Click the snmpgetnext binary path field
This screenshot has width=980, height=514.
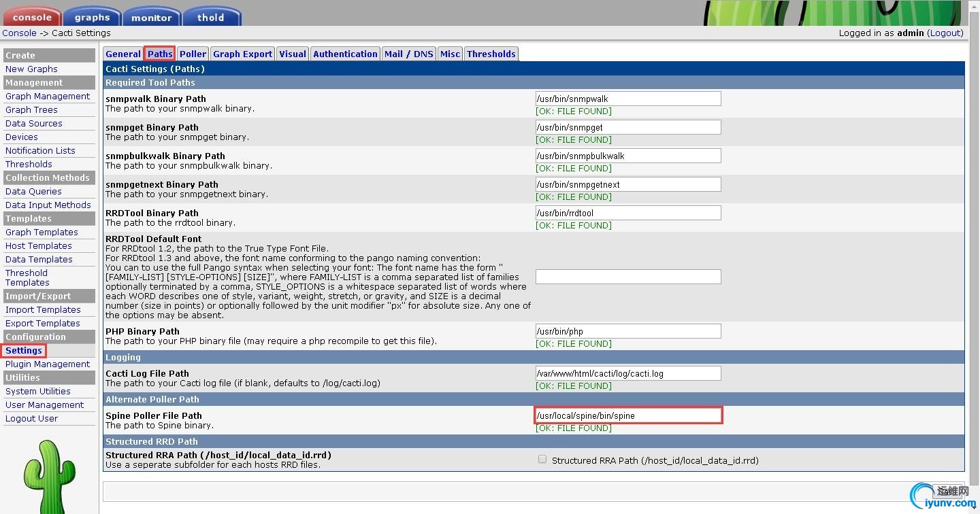(628, 184)
